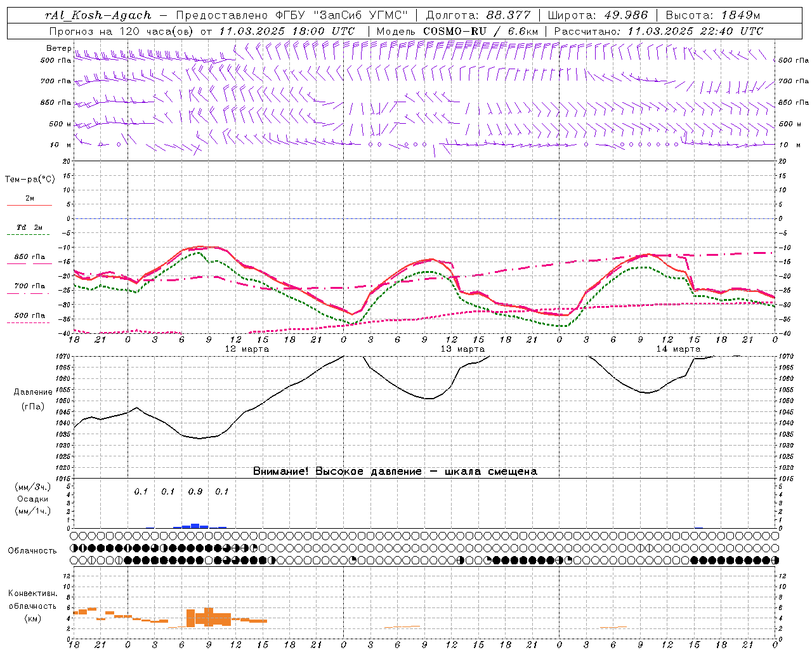Click the 12 марта date label

[247, 349]
